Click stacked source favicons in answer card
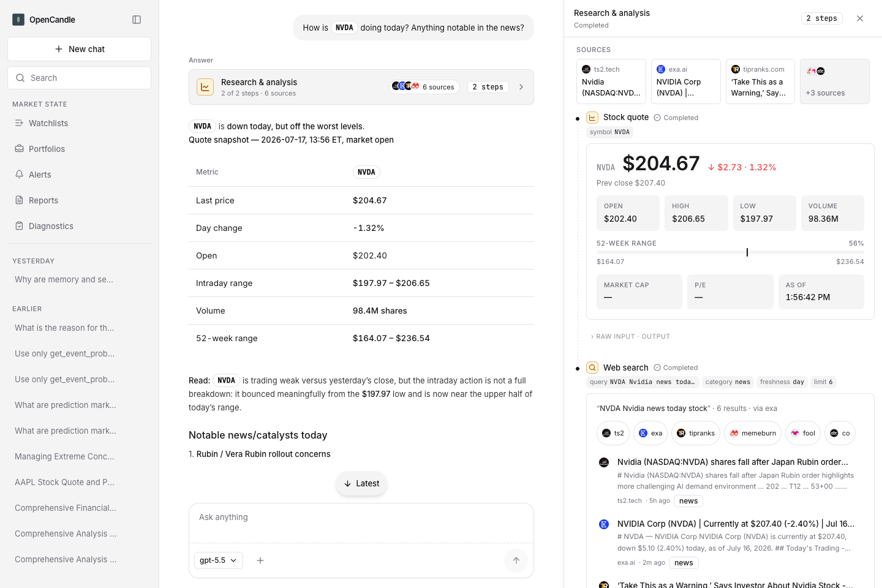This screenshot has height=588, width=882. point(405,86)
